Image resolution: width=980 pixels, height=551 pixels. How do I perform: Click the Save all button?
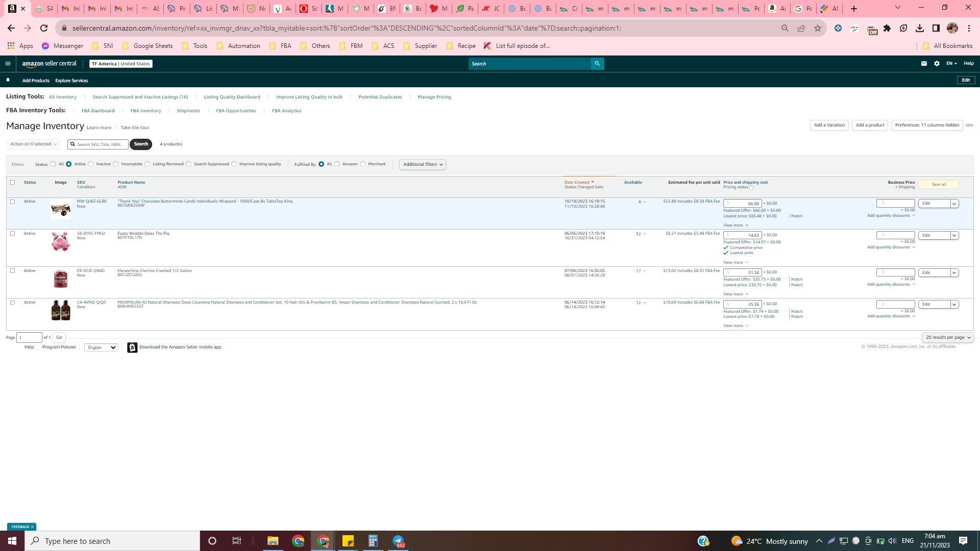coord(939,184)
